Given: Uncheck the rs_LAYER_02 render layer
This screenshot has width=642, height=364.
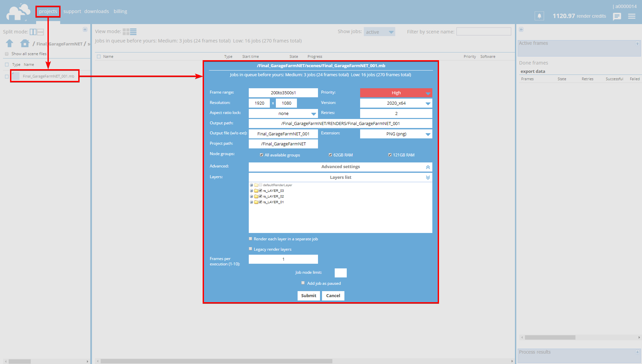Looking at the screenshot, I should [x=260, y=196].
